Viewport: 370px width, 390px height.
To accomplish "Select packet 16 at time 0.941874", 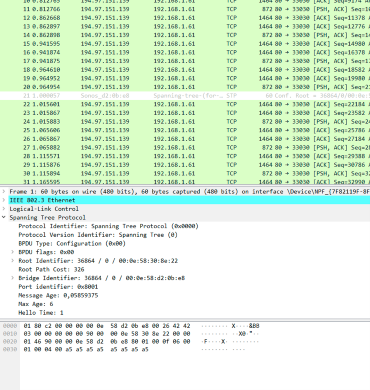I will [185, 52].
